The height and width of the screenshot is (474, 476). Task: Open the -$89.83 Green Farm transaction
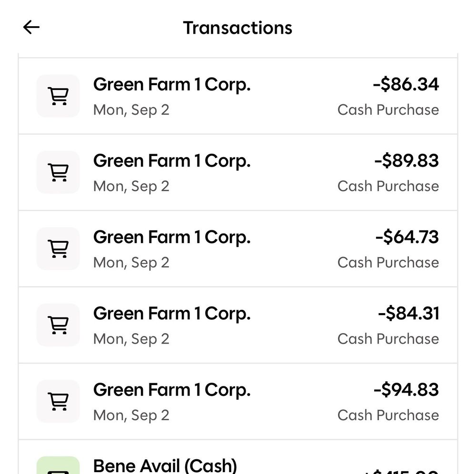[x=238, y=172]
